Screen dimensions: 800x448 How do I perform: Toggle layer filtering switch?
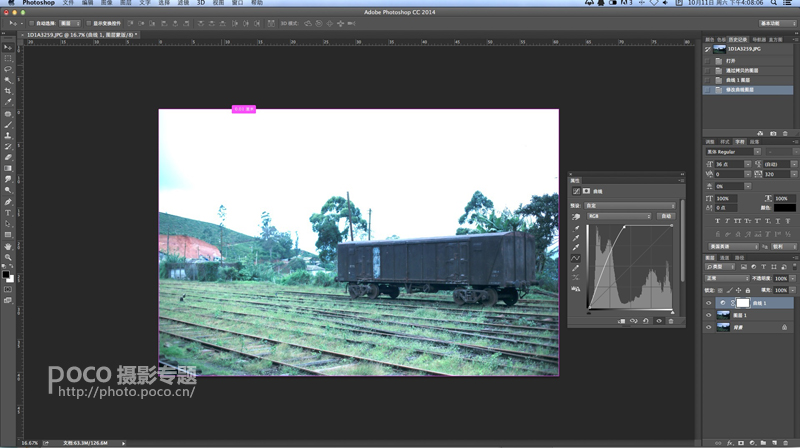pos(794,266)
